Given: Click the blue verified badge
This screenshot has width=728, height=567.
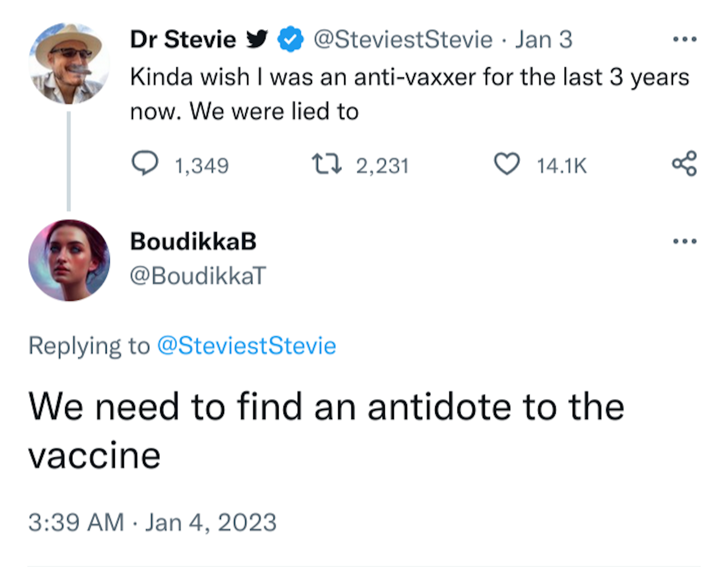Looking at the screenshot, I should pyautogui.click(x=290, y=39).
